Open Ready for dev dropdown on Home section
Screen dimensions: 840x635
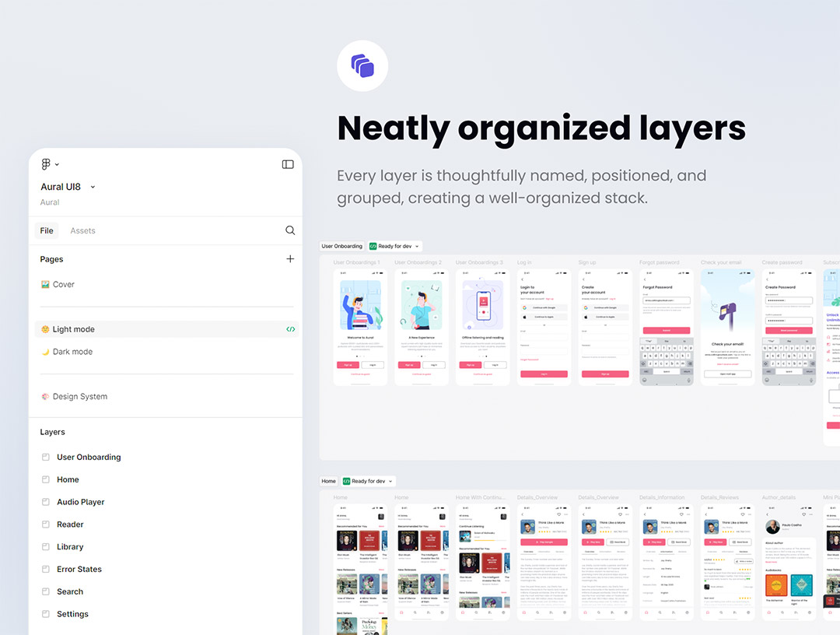pyautogui.click(x=369, y=481)
